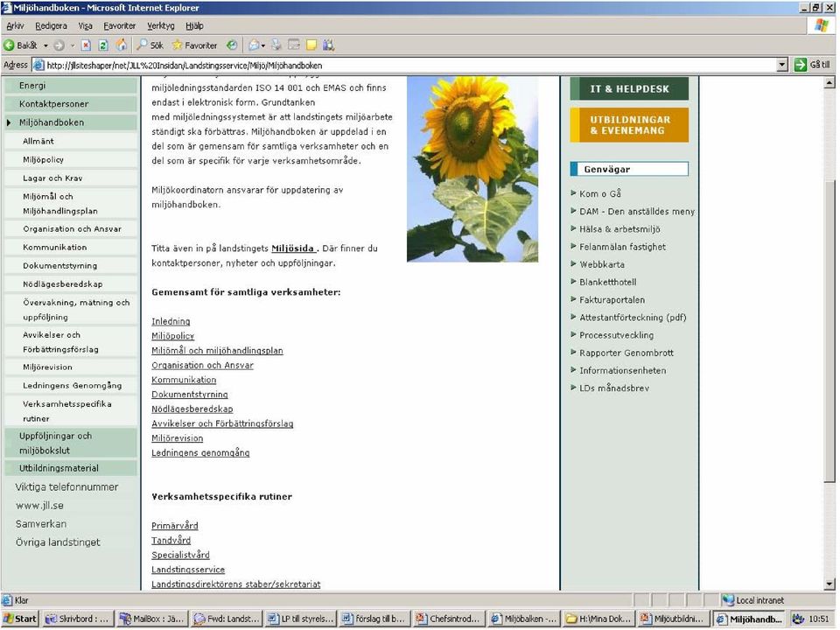Screen dimensions: 840x630
Task: Click the vertical scrollbar thumb
Action: coord(829,331)
